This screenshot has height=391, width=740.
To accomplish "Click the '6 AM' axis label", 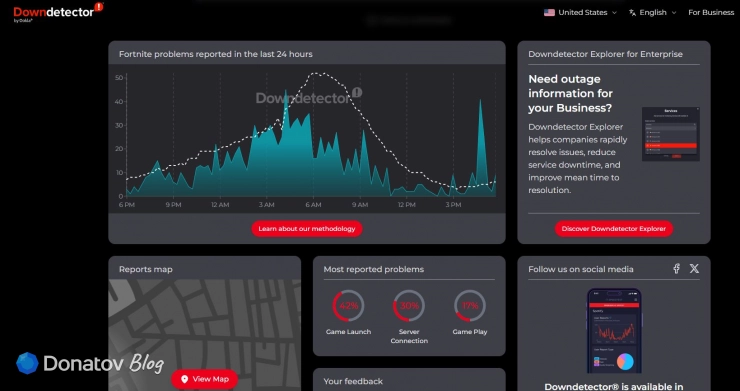I will point(313,205).
